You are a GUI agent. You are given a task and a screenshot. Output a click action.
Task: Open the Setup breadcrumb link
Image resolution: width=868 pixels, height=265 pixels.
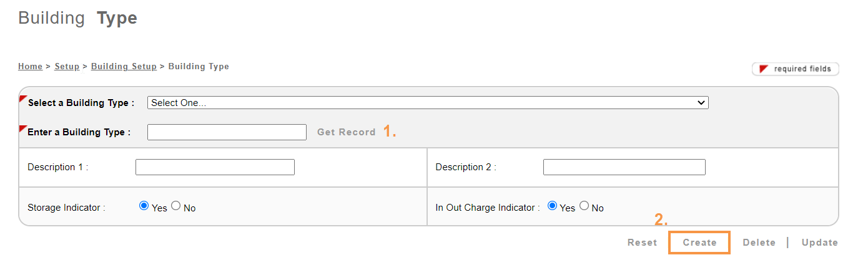(x=67, y=67)
